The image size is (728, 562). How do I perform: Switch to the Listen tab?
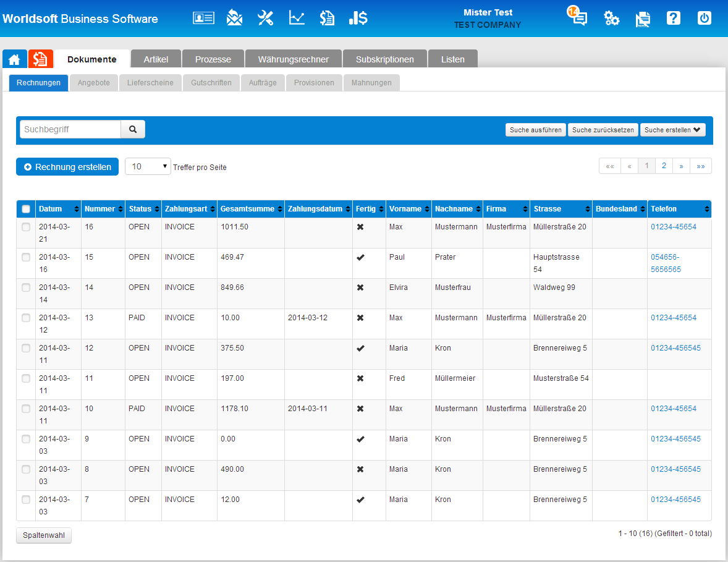[x=452, y=59]
